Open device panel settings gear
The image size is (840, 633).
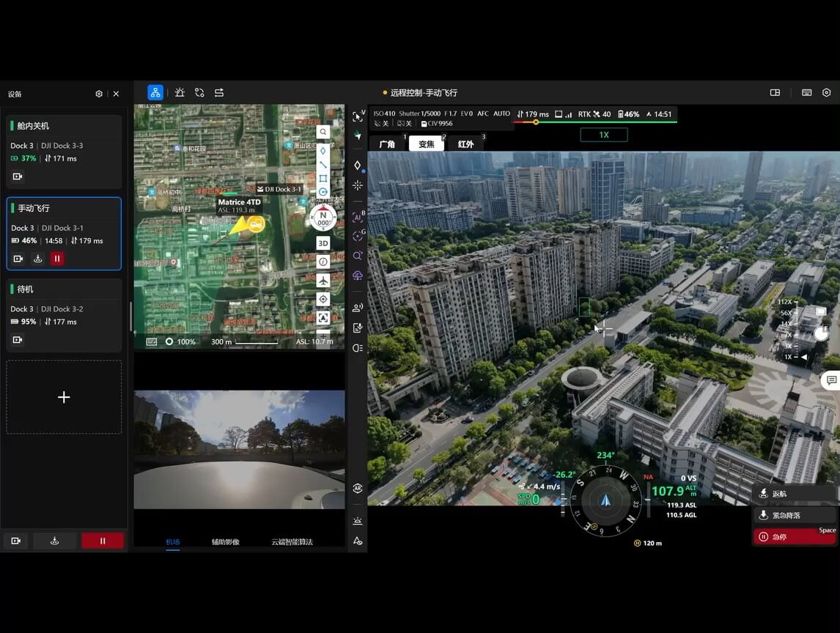(x=99, y=94)
